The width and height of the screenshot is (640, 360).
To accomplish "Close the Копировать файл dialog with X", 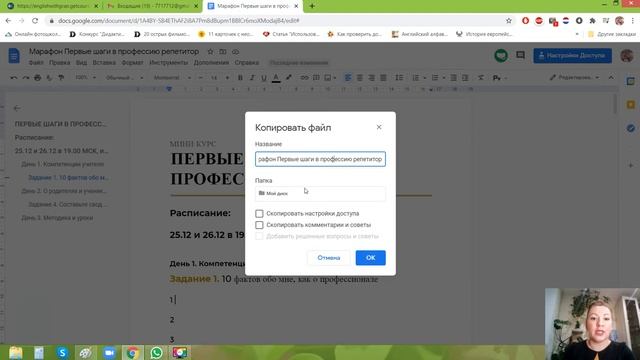I will 379,127.
